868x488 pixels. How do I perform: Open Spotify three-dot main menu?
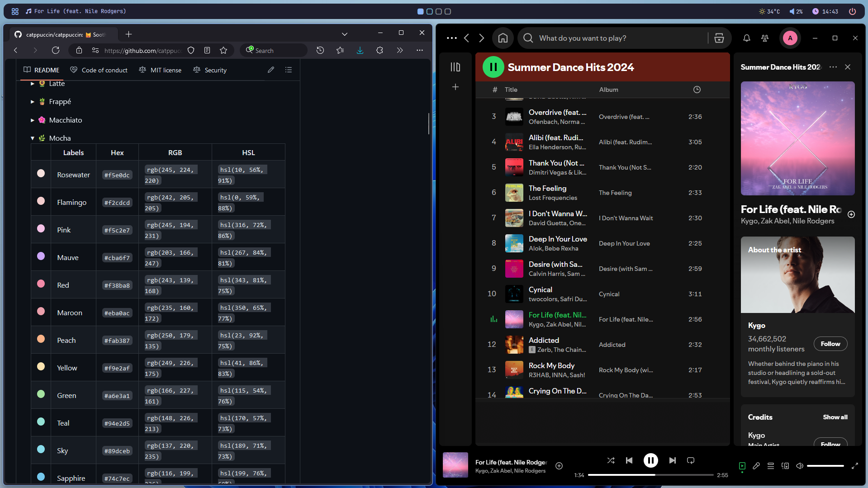[x=452, y=38]
